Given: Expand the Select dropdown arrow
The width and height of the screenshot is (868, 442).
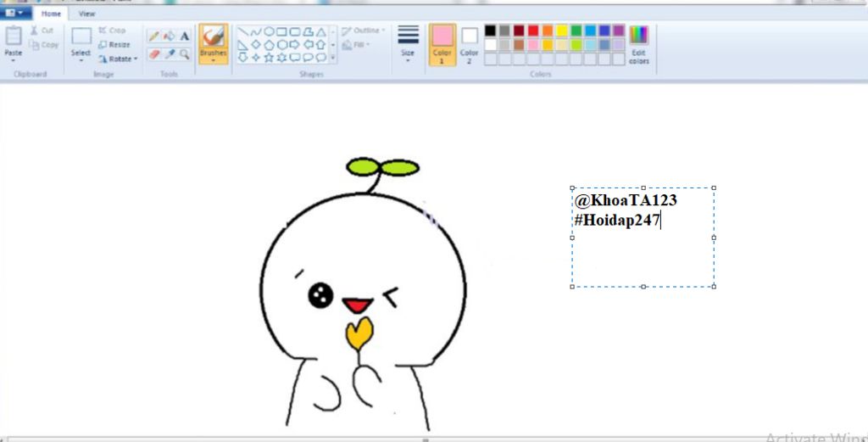Looking at the screenshot, I should coord(81,60).
